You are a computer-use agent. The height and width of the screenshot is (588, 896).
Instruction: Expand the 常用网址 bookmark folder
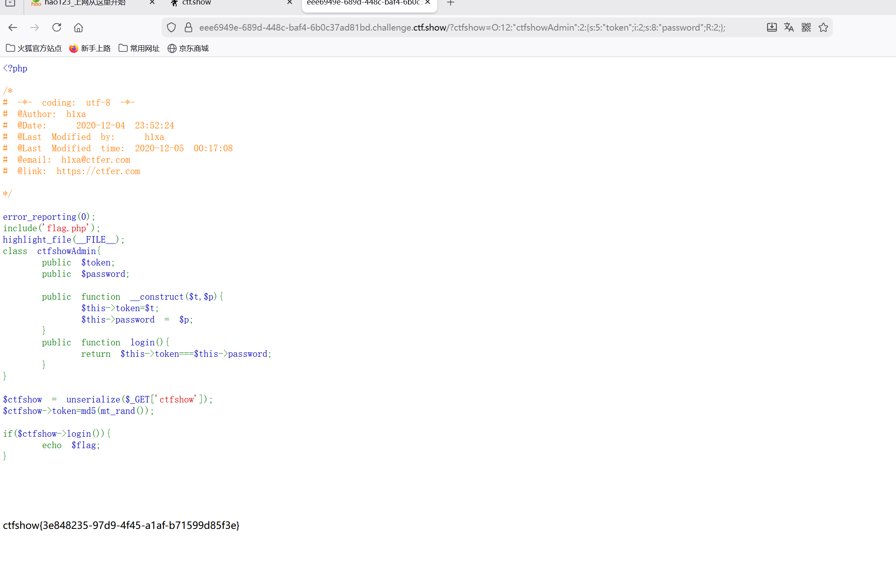point(139,48)
